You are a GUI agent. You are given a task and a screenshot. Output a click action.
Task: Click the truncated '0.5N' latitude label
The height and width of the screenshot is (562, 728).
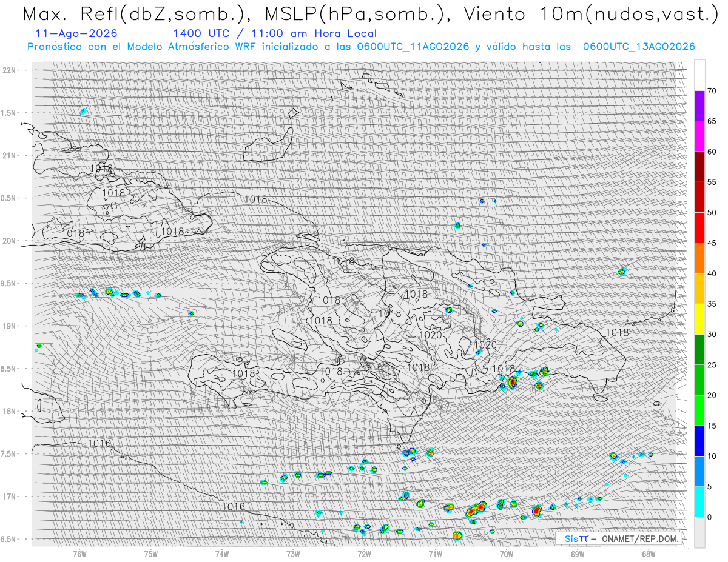coord(8,198)
